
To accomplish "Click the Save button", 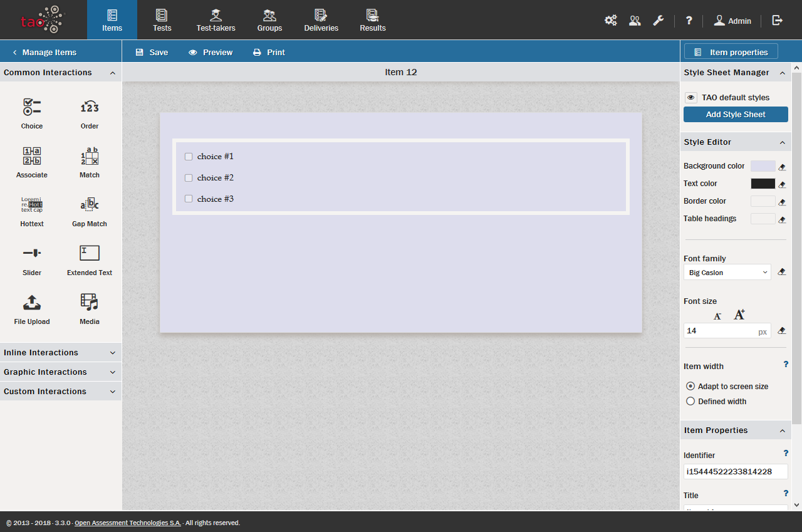I will click(152, 53).
